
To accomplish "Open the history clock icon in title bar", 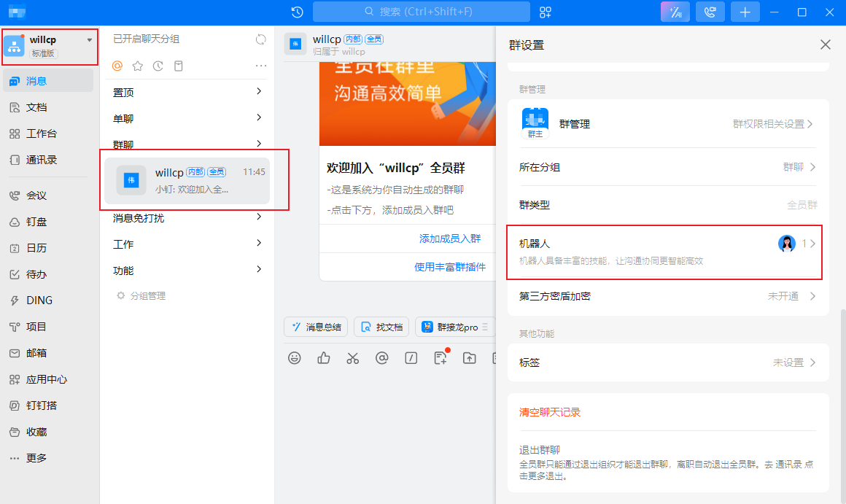I will (298, 12).
